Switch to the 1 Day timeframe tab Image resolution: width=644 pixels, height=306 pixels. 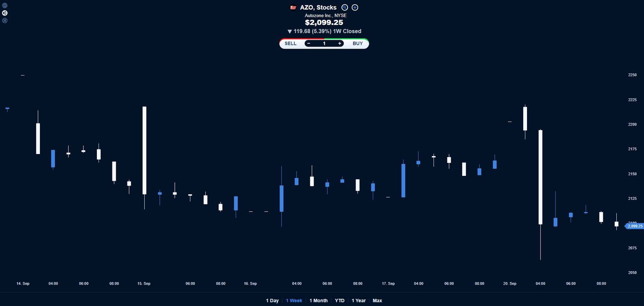(x=273, y=301)
